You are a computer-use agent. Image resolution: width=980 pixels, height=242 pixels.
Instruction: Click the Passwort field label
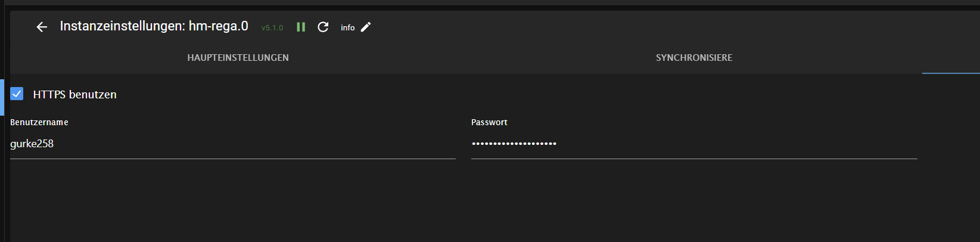click(489, 122)
